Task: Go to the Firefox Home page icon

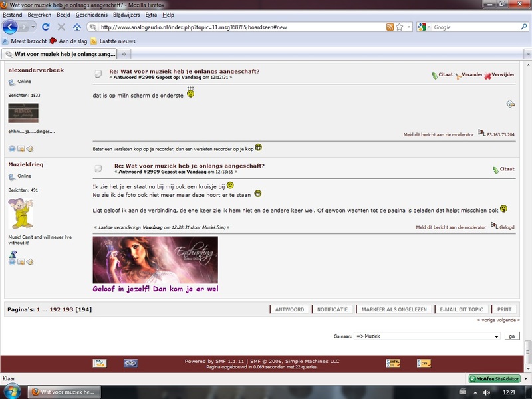Action: coord(77,27)
